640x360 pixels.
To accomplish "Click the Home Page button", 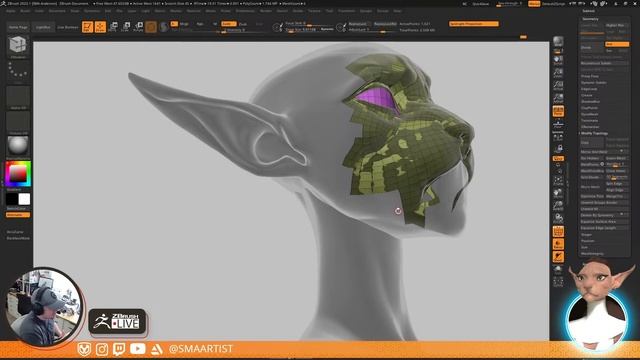I will point(18,27).
